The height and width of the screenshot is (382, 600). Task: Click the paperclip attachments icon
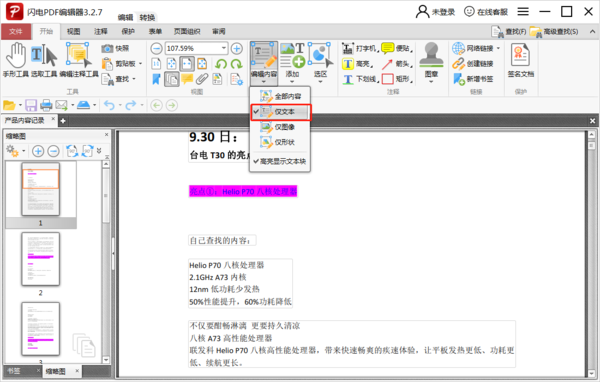click(202, 79)
